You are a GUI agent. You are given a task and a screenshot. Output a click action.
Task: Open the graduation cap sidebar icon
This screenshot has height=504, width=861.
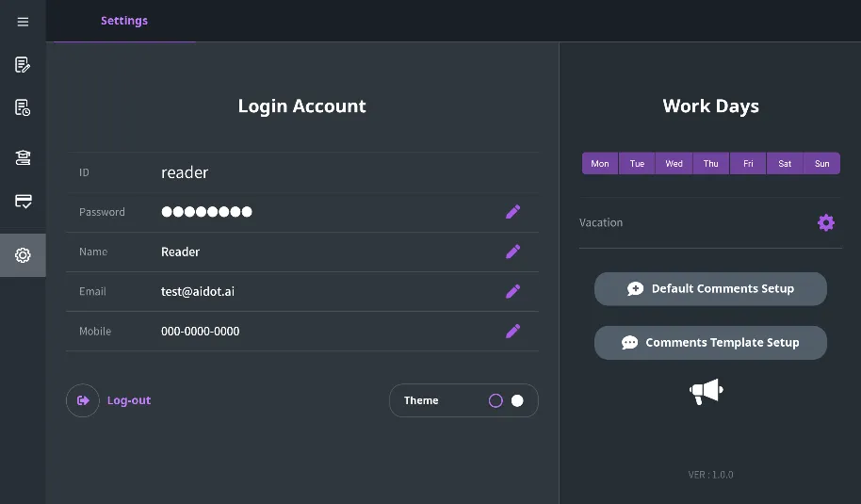[x=23, y=157]
